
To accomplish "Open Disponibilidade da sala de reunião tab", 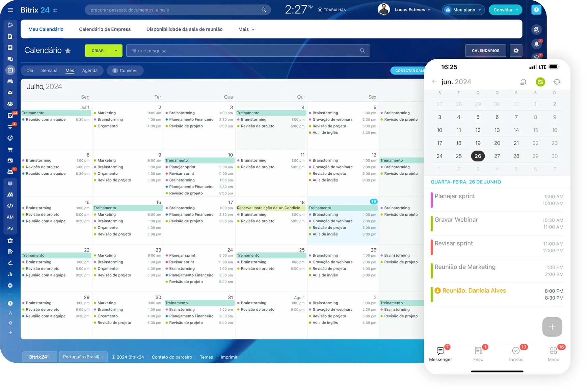I will (184, 29).
